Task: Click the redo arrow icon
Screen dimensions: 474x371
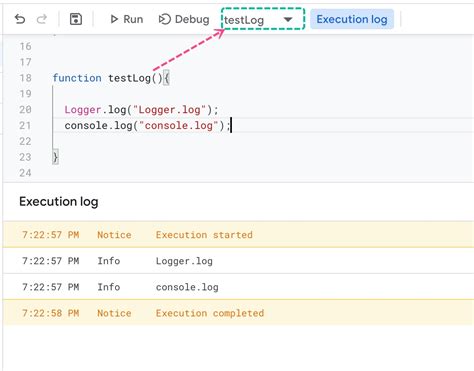Action: coord(42,19)
